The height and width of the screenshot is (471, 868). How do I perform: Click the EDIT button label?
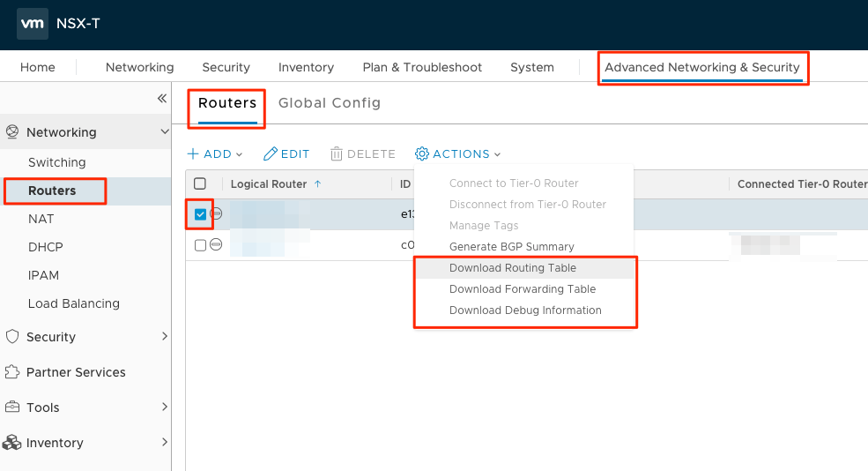295,154
